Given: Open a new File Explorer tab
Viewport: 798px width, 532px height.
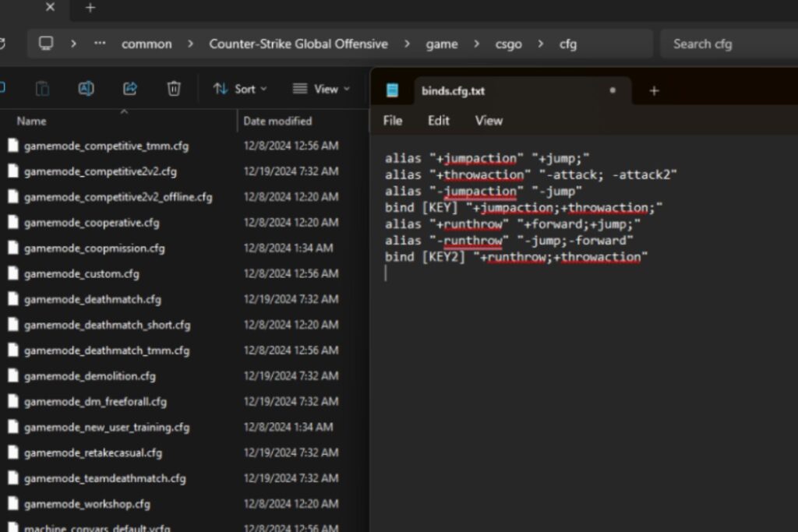Looking at the screenshot, I should [90, 8].
